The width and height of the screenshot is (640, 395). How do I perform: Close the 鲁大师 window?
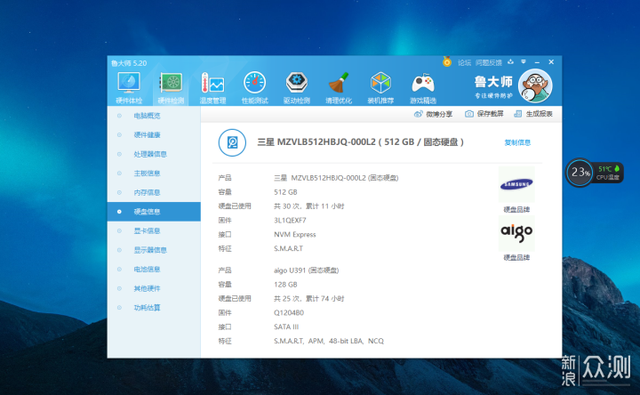[551, 62]
